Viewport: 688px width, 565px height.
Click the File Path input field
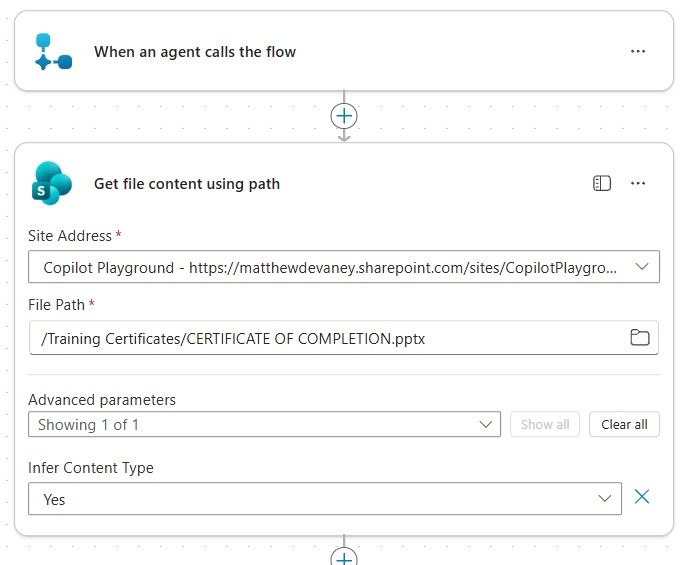point(344,338)
